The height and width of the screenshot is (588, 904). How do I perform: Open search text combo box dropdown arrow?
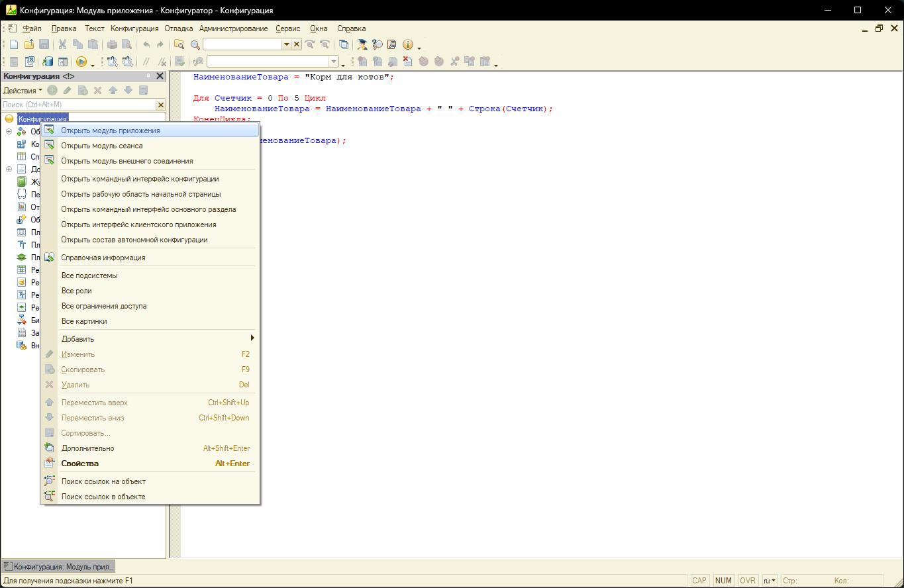point(287,44)
